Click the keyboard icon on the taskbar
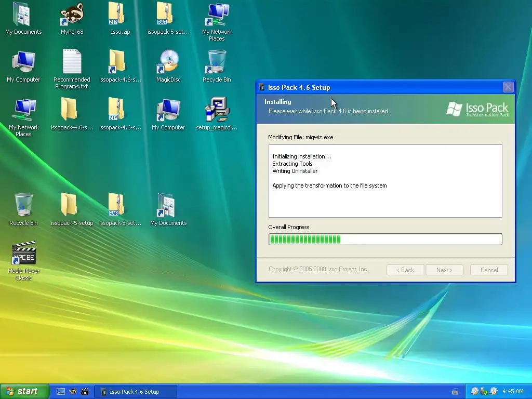 pos(455,392)
